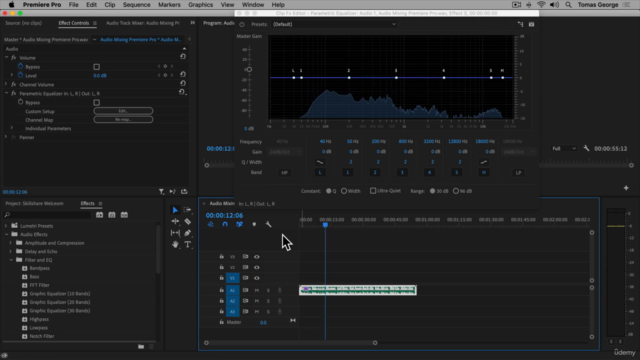
Task: Open the Markers menu
Action: (169, 4)
